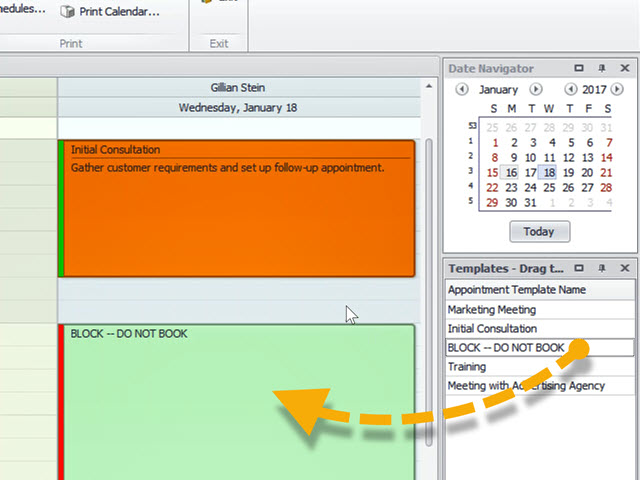Image resolution: width=640 pixels, height=480 pixels.
Task: Click the January month label
Action: (x=498, y=89)
